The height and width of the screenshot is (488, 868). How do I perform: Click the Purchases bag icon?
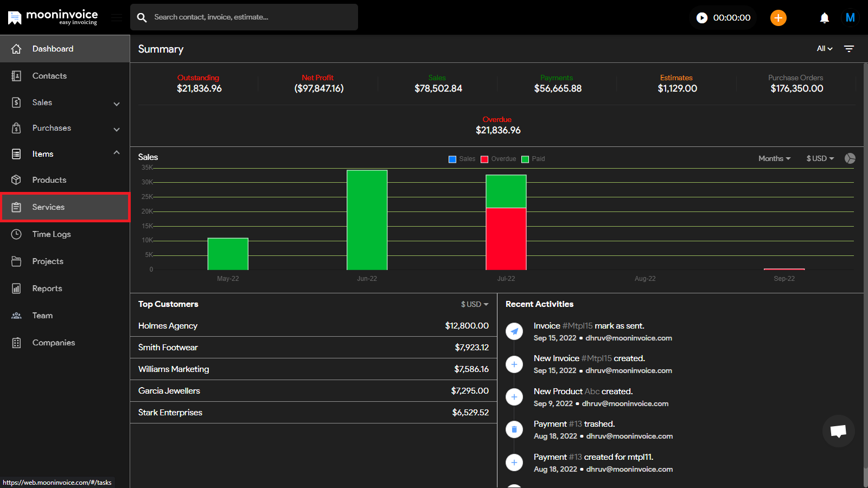[16, 128]
